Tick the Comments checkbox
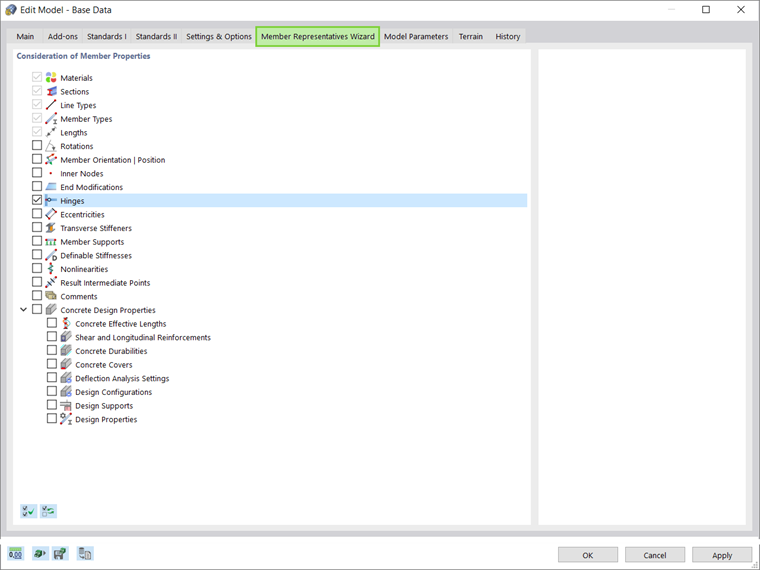 (x=37, y=295)
